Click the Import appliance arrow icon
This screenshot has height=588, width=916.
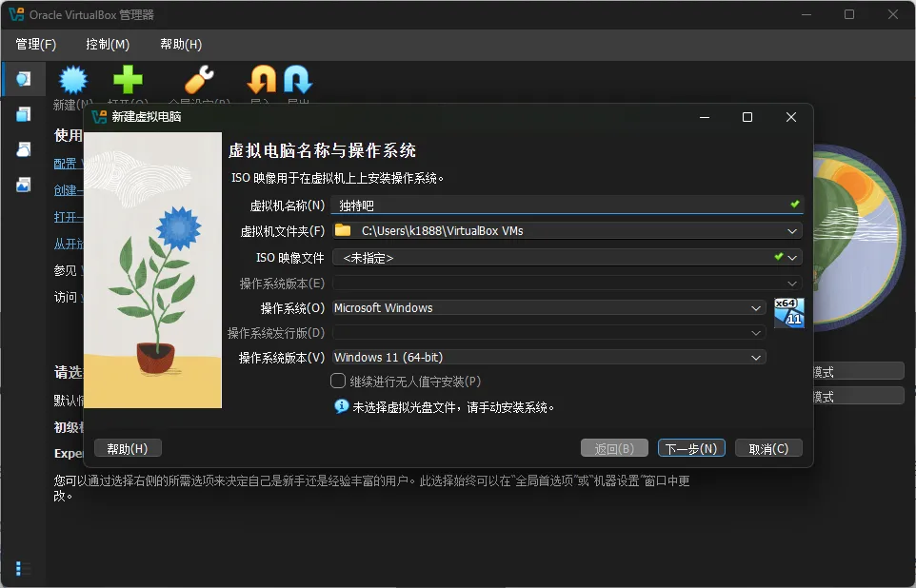pos(262,79)
